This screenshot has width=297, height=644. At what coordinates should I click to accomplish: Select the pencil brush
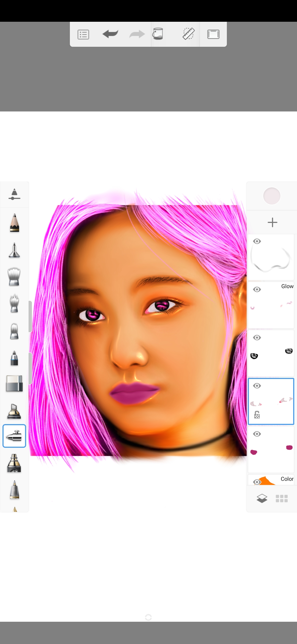point(14,223)
